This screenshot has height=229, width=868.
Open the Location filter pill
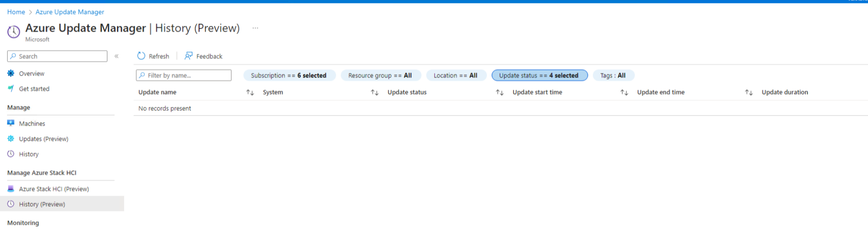(456, 75)
